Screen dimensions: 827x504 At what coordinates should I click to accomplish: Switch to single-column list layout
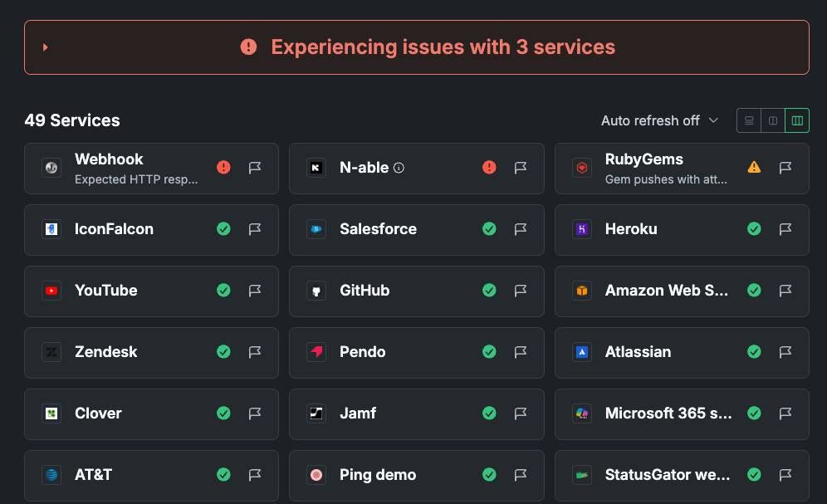(749, 120)
